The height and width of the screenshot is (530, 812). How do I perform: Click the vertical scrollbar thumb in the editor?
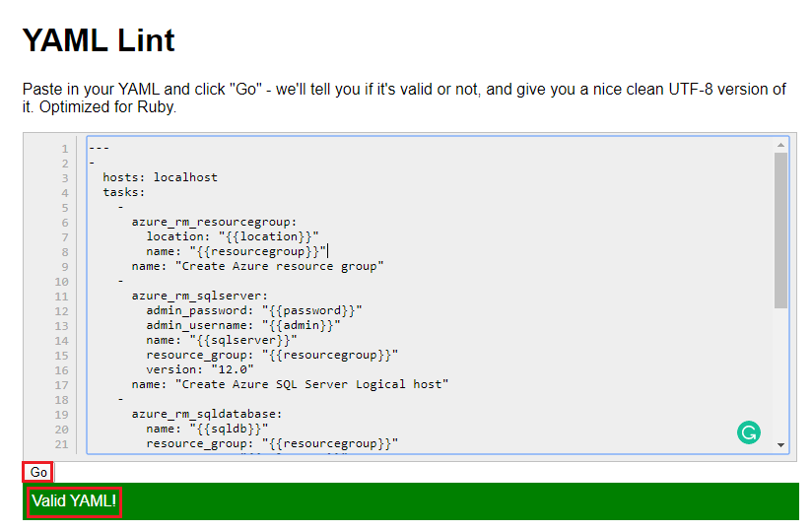(x=780, y=229)
